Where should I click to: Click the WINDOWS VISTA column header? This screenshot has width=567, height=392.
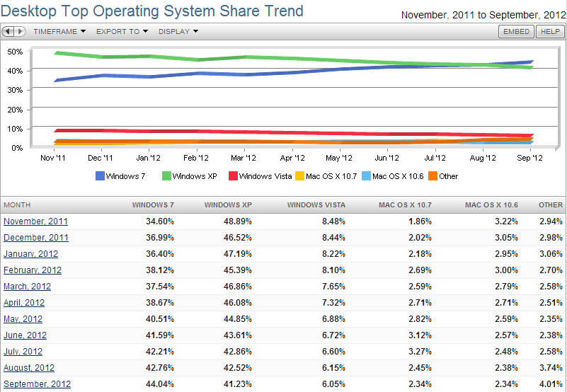click(316, 205)
